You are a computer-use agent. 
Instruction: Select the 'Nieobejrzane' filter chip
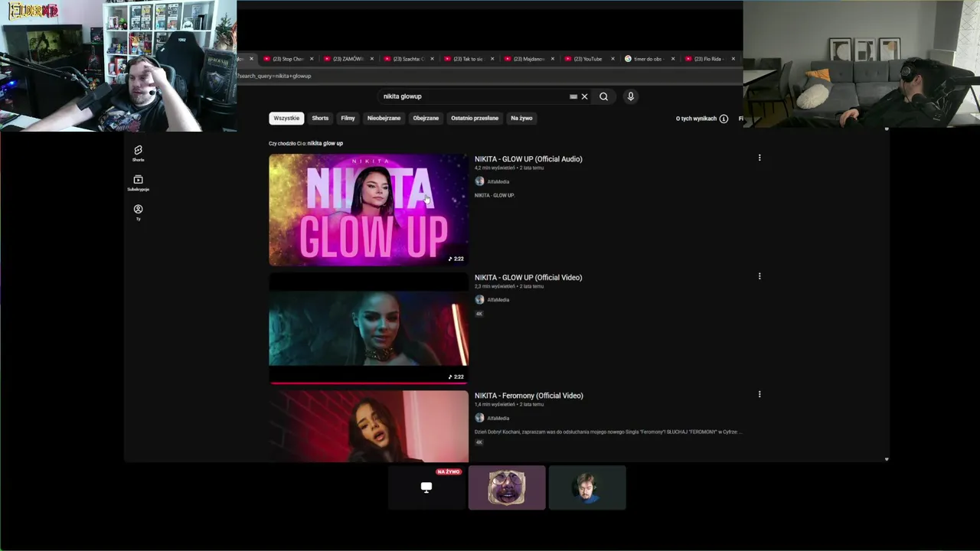pyautogui.click(x=384, y=118)
